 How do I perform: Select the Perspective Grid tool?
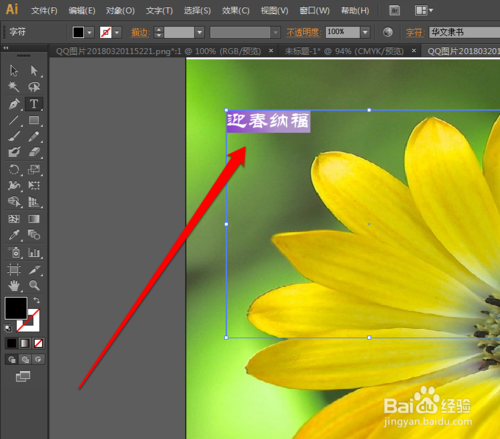(x=34, y=202)
